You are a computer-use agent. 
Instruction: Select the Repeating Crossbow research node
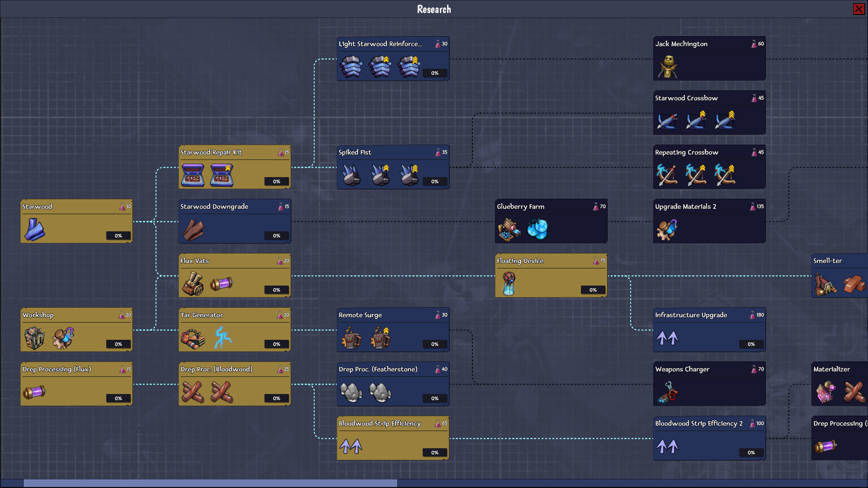click(x=709, y=167)
